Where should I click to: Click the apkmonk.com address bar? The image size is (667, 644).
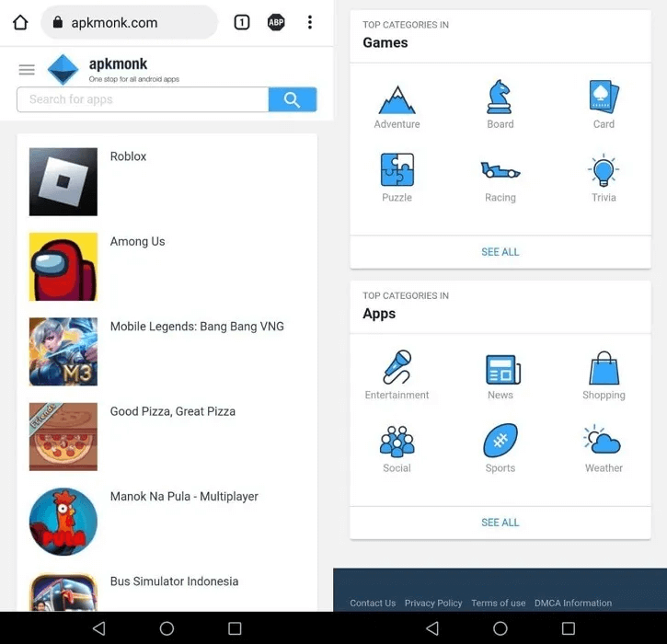tap(130, 22)
